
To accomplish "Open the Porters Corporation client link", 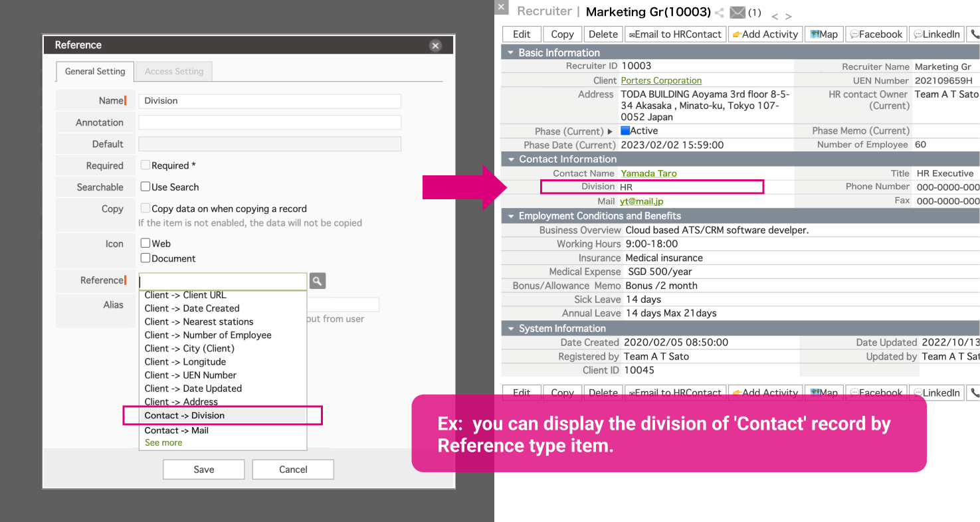I will tap(661, 80).
